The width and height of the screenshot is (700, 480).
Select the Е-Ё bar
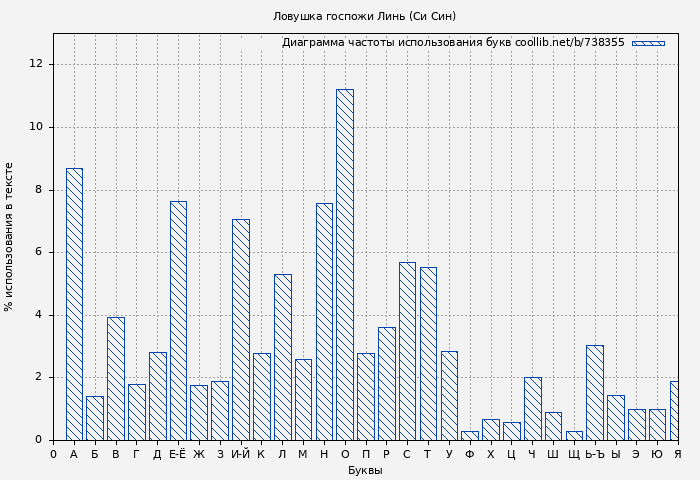(178, 321)
